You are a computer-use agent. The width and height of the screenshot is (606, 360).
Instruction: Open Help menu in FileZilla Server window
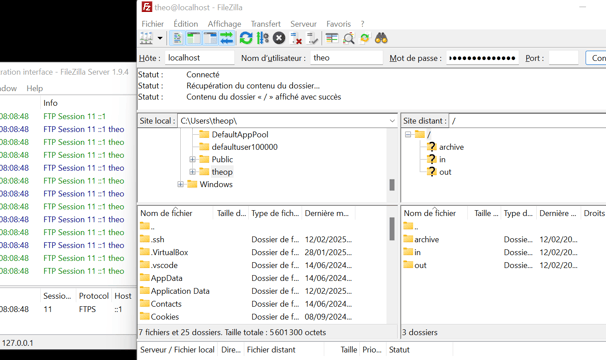tap(34, 88)
